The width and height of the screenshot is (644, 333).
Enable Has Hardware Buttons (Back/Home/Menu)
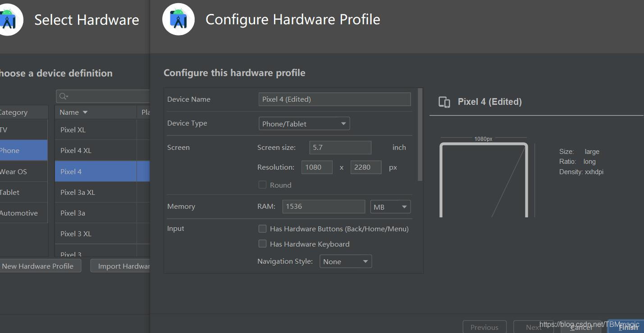point(262,229)
